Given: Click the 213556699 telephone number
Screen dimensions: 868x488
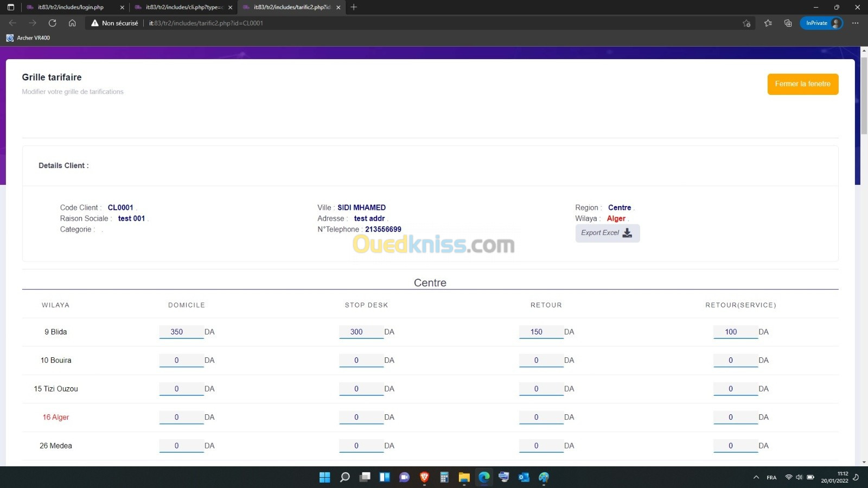Looking at the screenshot, I should 383,229.
